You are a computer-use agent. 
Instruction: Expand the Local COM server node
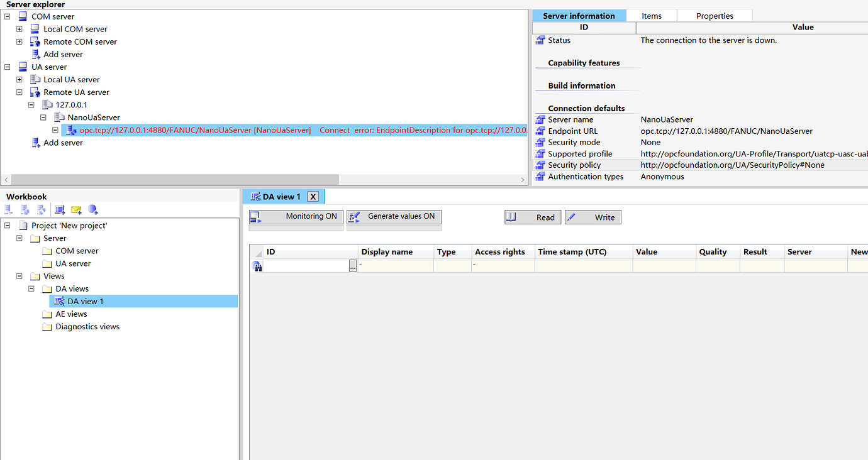click(19, 29)
